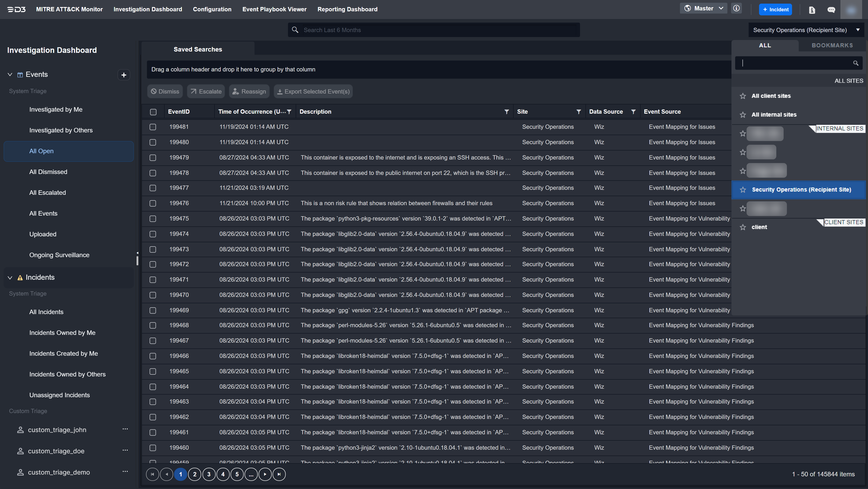The height and width of the screenshot is (489, 868).
Task: Click the Data Source filter icon
Action: pos(633,112)
